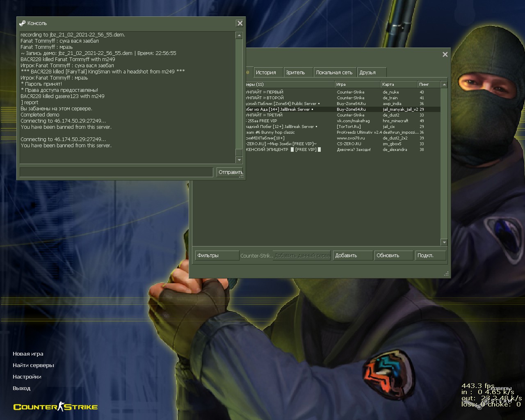Sort servers by the Пинг column header
Screen dimensions: 525x420
pyautogui.click(x=429, y=84)
